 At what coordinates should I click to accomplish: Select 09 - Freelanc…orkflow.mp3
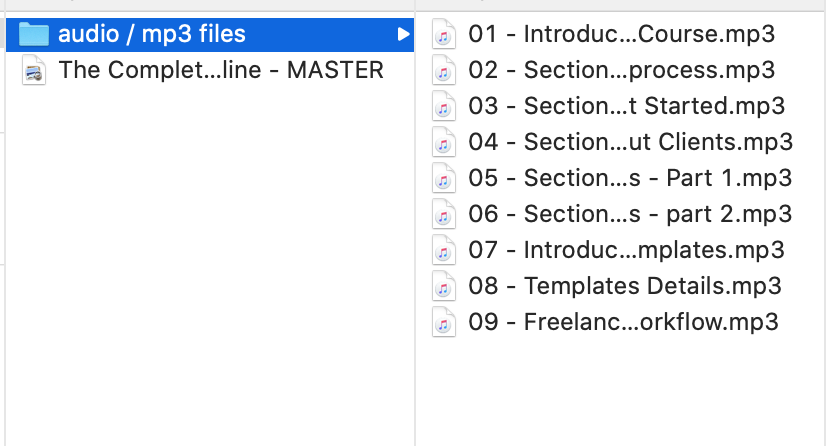(623, 323)
